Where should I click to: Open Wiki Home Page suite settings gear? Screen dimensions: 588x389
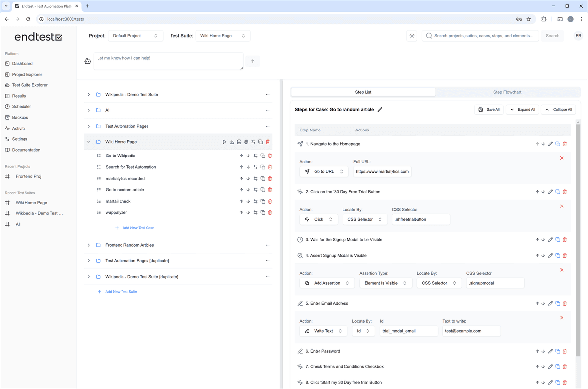[246, 142]
